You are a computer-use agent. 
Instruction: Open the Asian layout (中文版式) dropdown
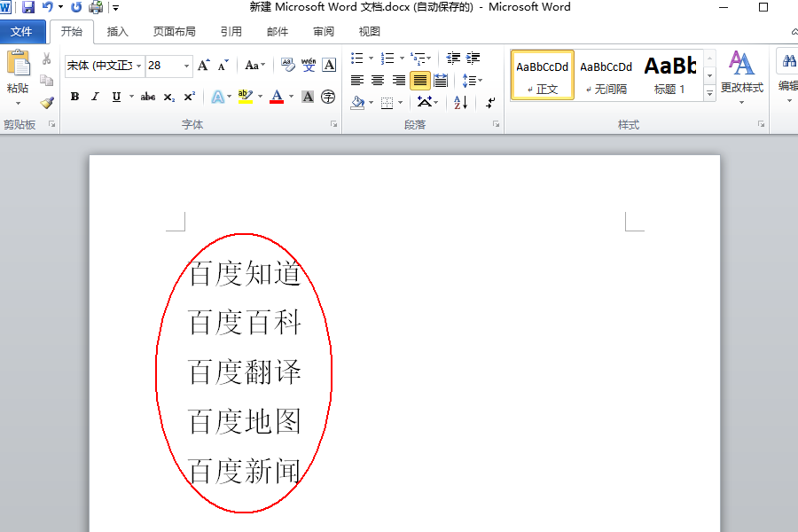tap(428, 102)
